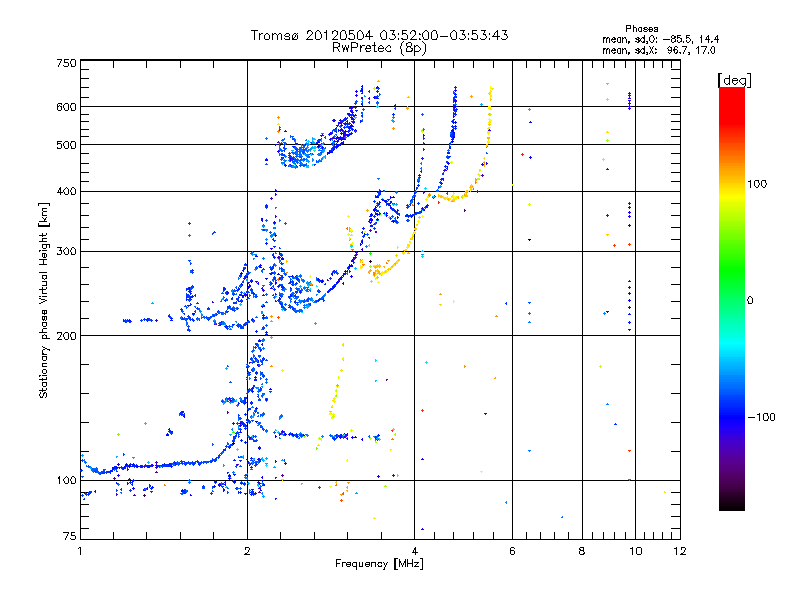Click the 'Phases' heading label
The width and height of the screenshot is (800, 600).
642,29
